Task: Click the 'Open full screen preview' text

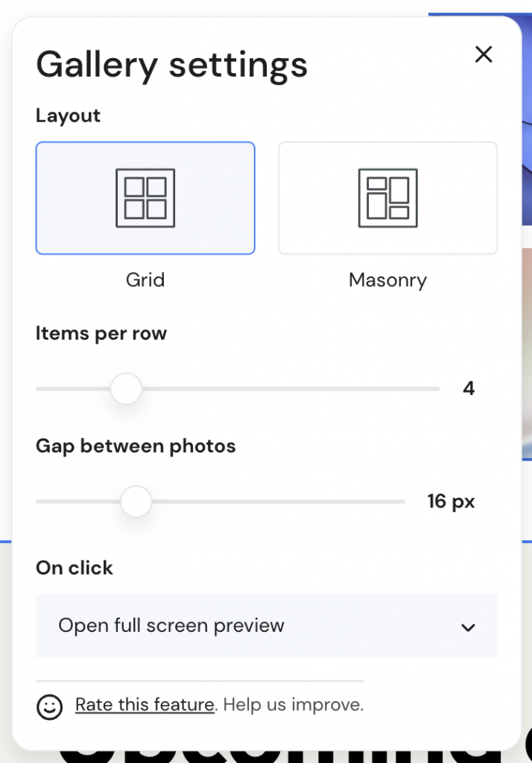Action: pyautogui.click(x=171, y=626)
